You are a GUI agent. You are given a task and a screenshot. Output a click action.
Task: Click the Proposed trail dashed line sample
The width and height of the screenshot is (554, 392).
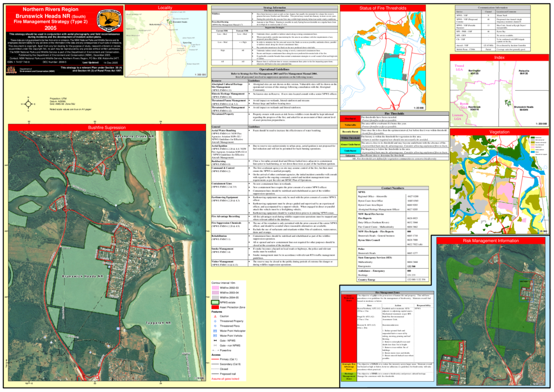215,374
